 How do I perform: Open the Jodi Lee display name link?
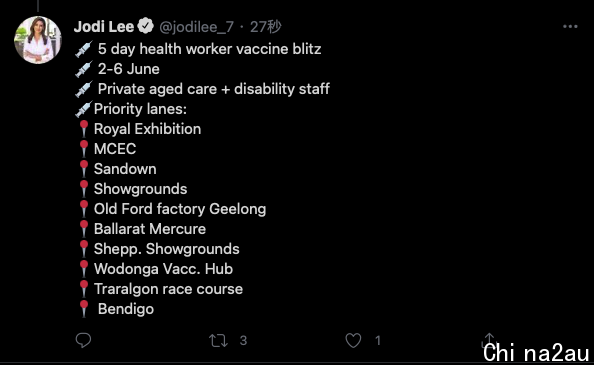[104, 27]
